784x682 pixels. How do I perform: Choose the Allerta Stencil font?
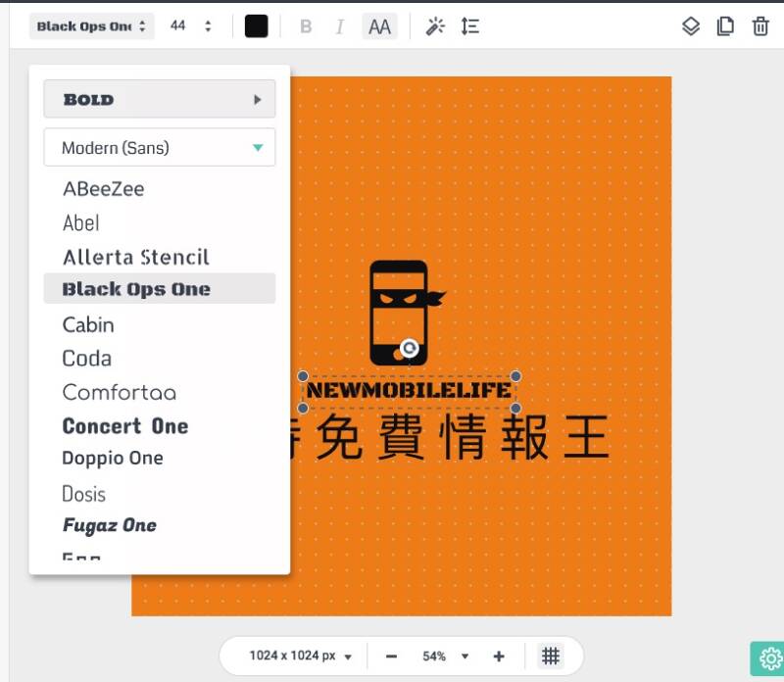tap(136, 257)
